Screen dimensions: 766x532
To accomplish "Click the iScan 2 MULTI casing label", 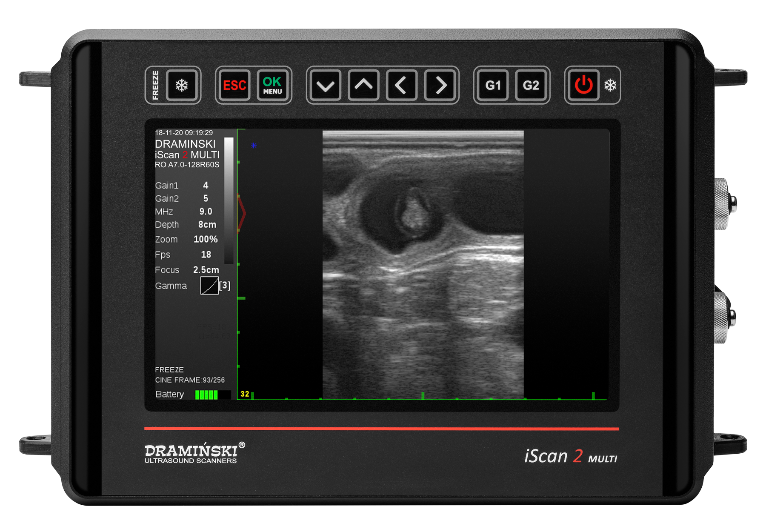I will 571,456.
